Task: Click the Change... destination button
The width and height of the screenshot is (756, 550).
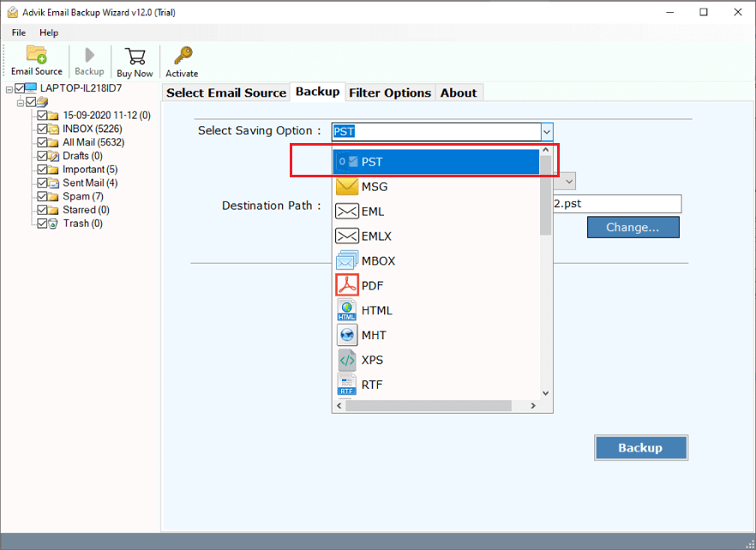Action: coord(633,227)
